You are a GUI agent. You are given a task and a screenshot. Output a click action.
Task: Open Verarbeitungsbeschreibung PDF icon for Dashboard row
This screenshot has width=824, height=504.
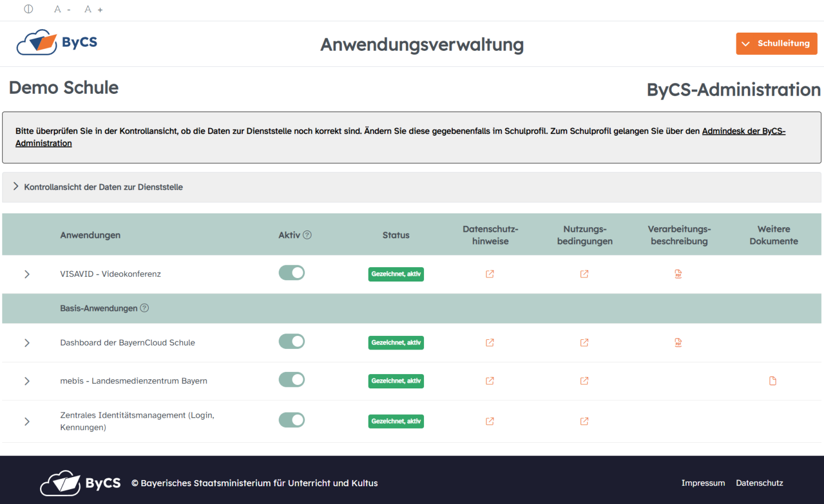tap(678, 343)
